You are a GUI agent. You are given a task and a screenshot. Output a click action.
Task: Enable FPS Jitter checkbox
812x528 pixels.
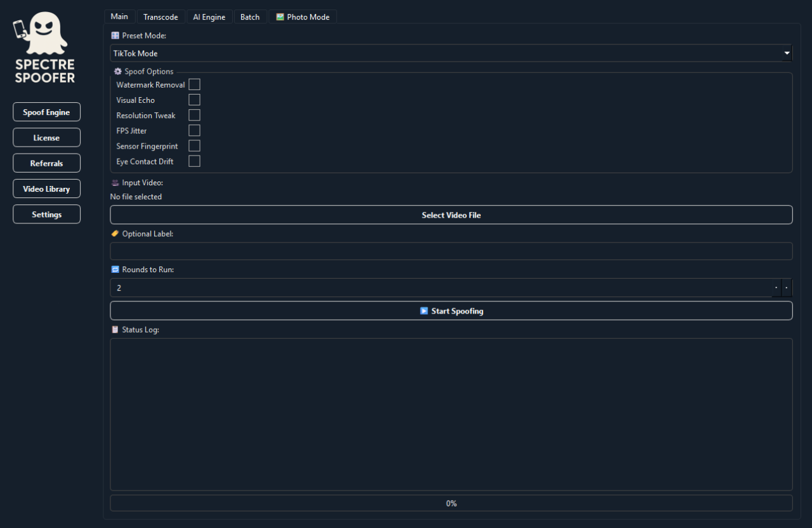point(195,130)
